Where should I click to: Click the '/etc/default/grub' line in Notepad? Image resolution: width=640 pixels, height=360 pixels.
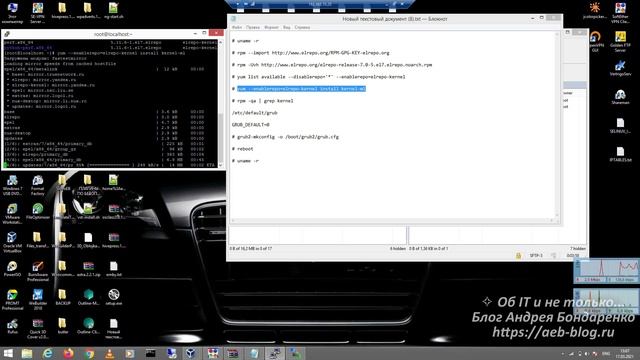point(255,113)
